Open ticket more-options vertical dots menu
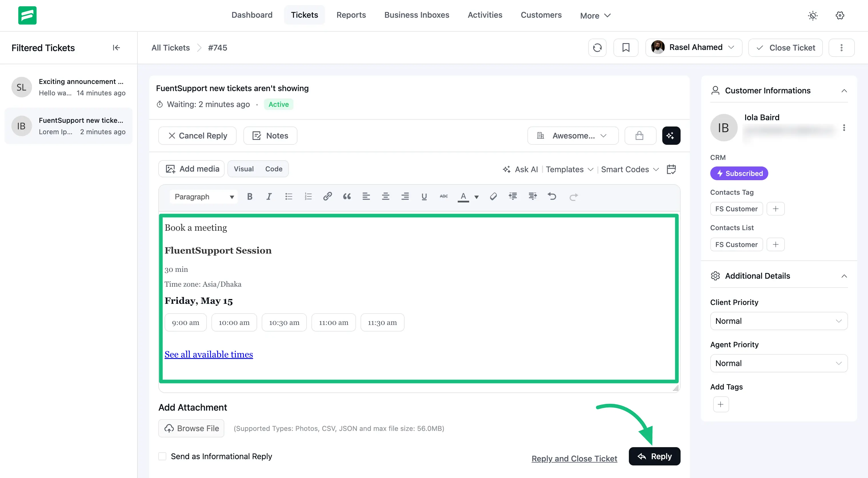 pyautogui.click(x=841, y=48)
